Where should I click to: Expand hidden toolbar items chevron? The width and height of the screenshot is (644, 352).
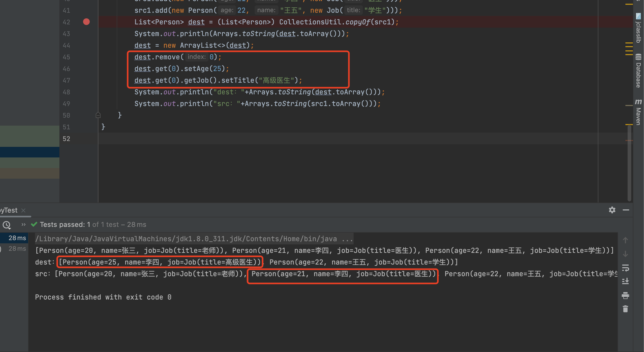point(24,225)
